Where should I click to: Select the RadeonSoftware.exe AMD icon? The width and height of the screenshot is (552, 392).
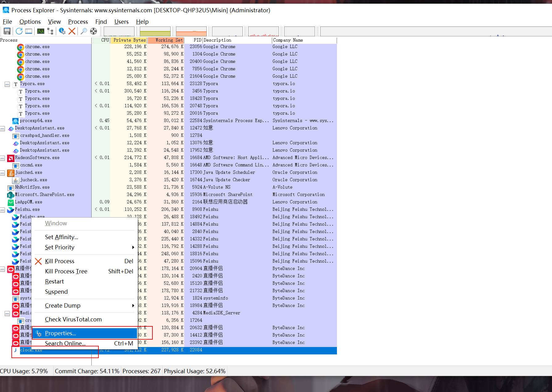tap(11, 158)
